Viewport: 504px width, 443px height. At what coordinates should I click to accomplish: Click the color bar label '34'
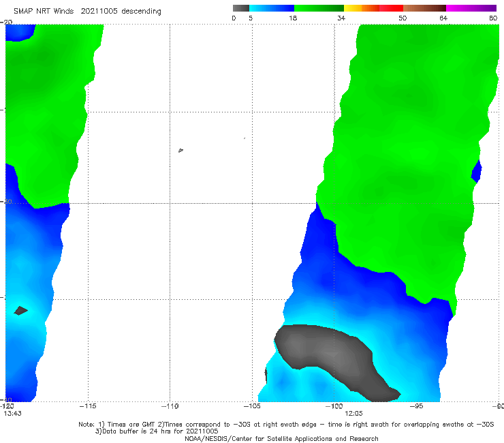click(x=341, y=18)
